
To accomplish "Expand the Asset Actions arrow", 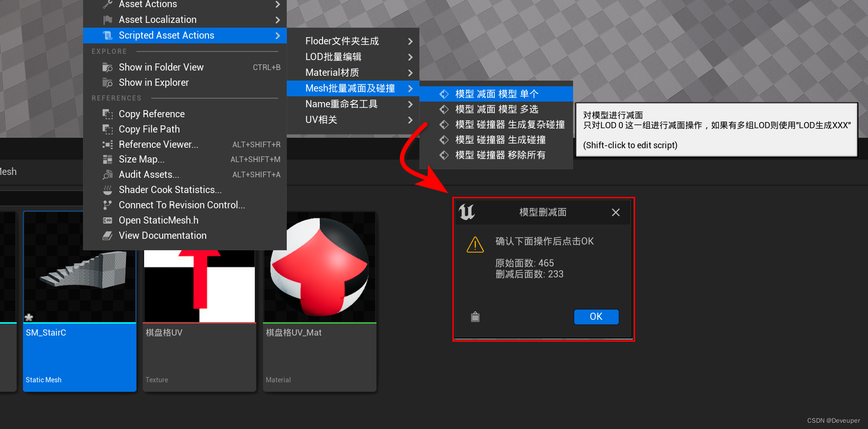I will 278,4.
